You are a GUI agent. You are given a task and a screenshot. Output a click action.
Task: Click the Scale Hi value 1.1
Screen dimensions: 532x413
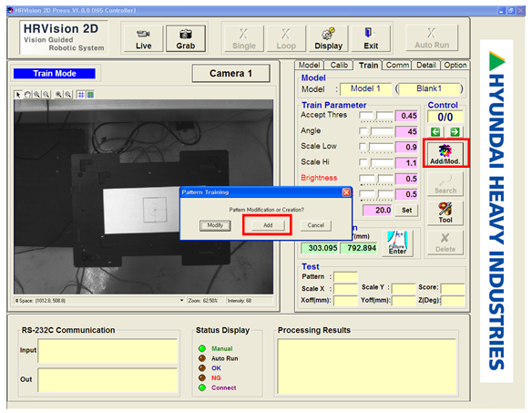point(406,163)
